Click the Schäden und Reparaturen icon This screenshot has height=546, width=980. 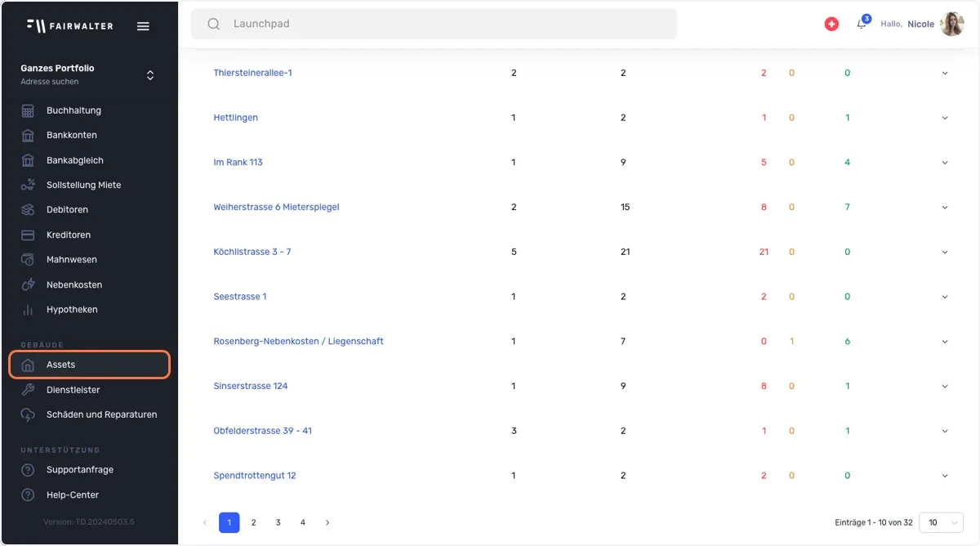point(28,414)
